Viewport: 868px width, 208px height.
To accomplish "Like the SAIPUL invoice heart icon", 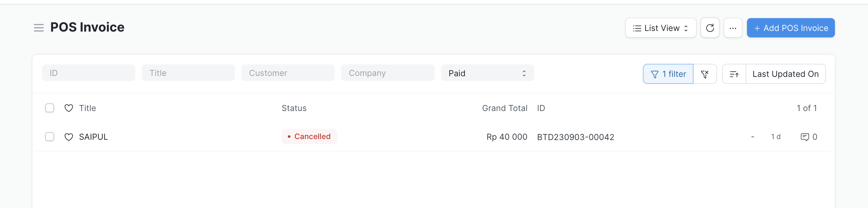I will click(x=69, y=137).
